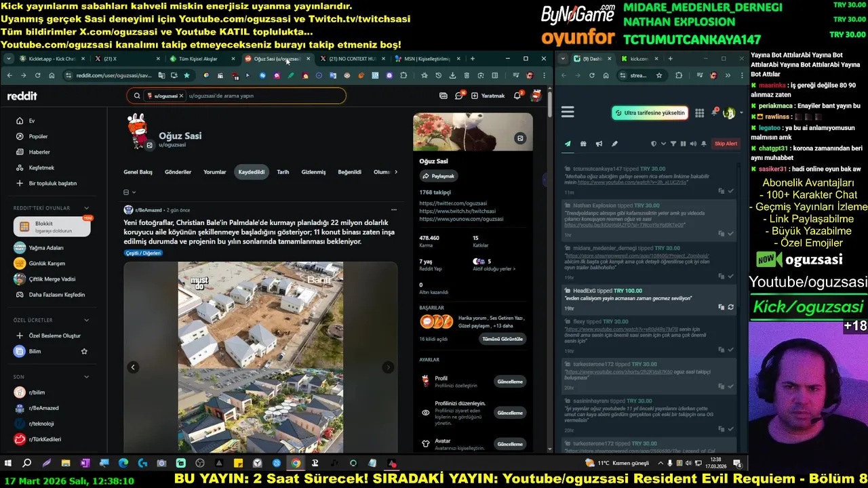Screen dimensions: 868x488
Task: Switch to Gönderiler tab
Action: tap(178, 172)
